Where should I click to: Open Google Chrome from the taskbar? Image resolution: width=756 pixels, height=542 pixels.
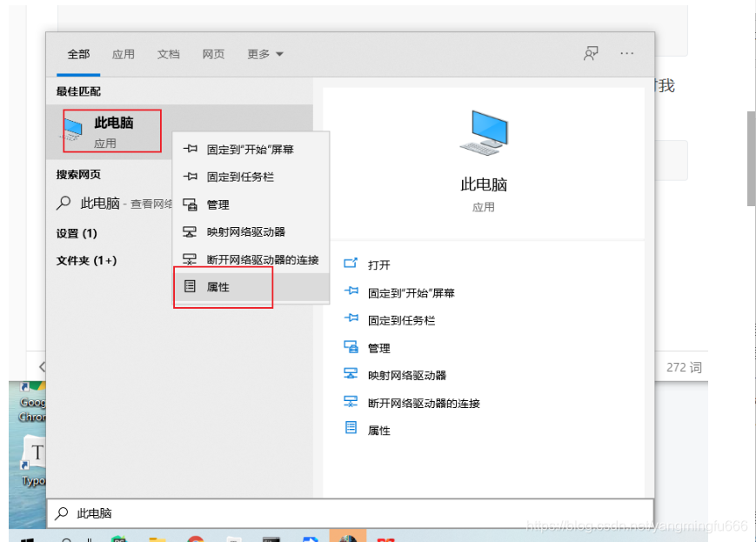point(195,539)
